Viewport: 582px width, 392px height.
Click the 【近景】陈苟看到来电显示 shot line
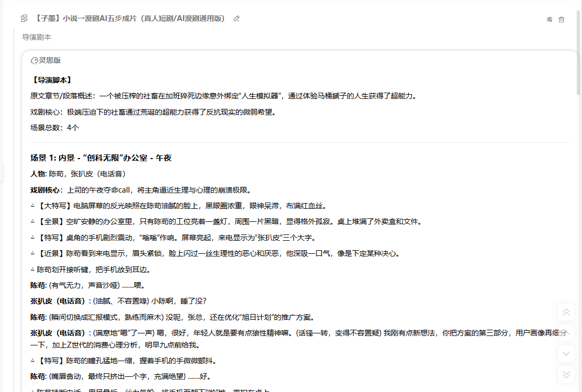click(x=216, y=254)
